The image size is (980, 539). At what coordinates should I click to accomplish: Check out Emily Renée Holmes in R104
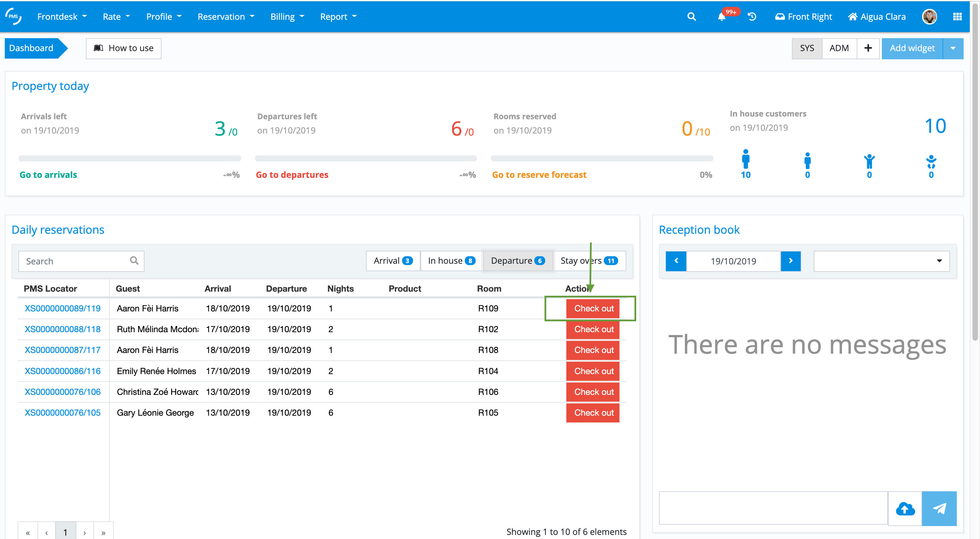coord(593,371)
